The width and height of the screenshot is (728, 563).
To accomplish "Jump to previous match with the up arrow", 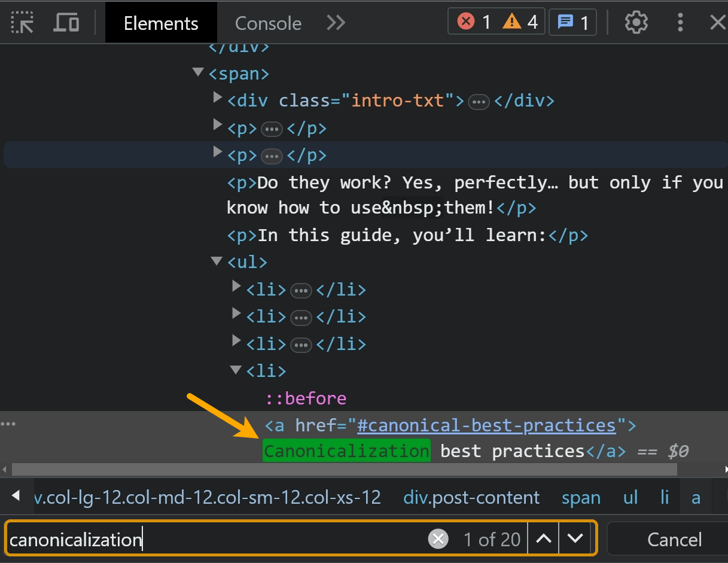I will click(x=543, y=538).
